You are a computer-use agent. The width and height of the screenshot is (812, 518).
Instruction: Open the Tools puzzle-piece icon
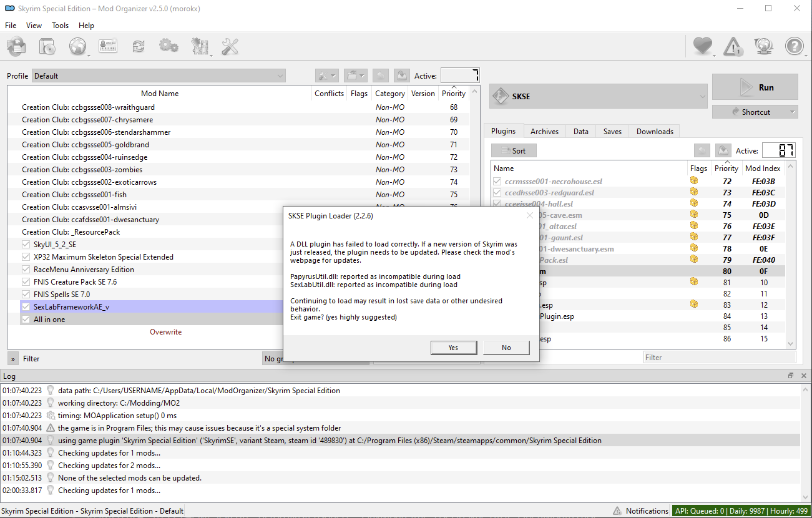pyautogui.click(x=200, y=46)
